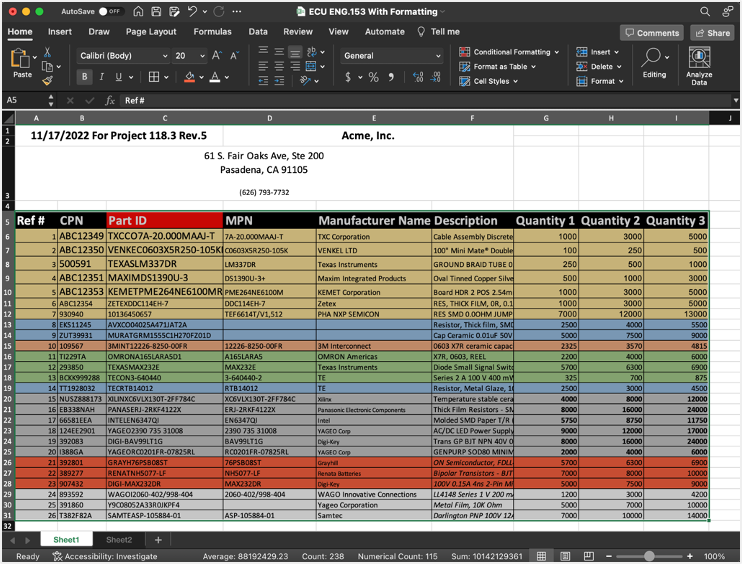Open the Page Layout ribbon tab

point(151,32)
